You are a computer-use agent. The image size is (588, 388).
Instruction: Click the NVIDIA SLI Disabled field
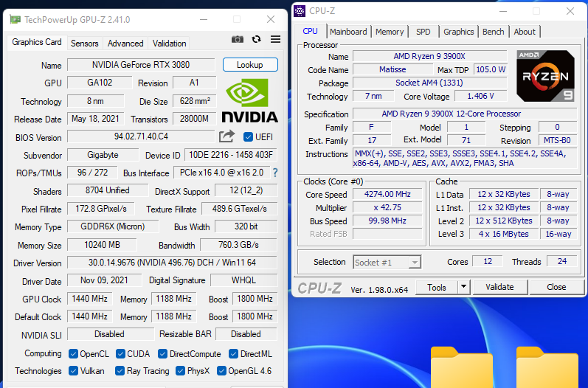[x=110, y=334]
